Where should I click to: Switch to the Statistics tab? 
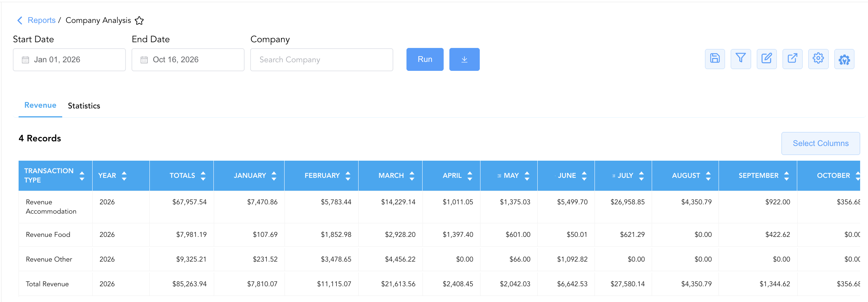[84, 106]
